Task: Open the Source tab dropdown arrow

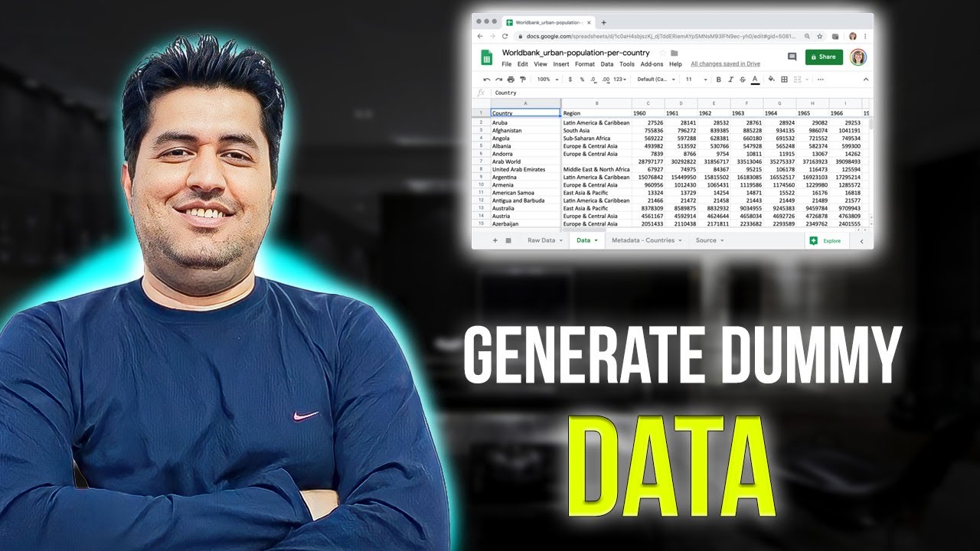Action: 722,240
